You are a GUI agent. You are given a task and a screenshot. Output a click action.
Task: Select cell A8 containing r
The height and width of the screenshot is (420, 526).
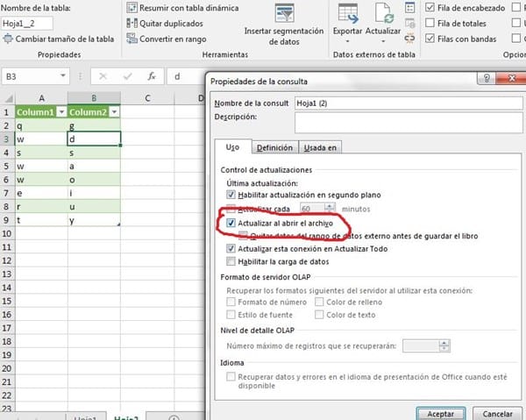click(41, 207)
